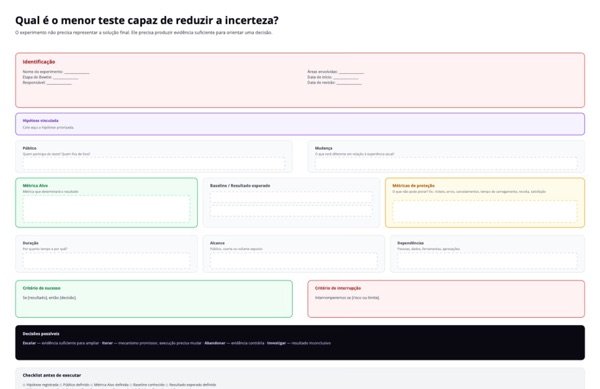Click the page title about menor teste
The height and width of the screenshot is (389, 600).
(x=147, y=20)
